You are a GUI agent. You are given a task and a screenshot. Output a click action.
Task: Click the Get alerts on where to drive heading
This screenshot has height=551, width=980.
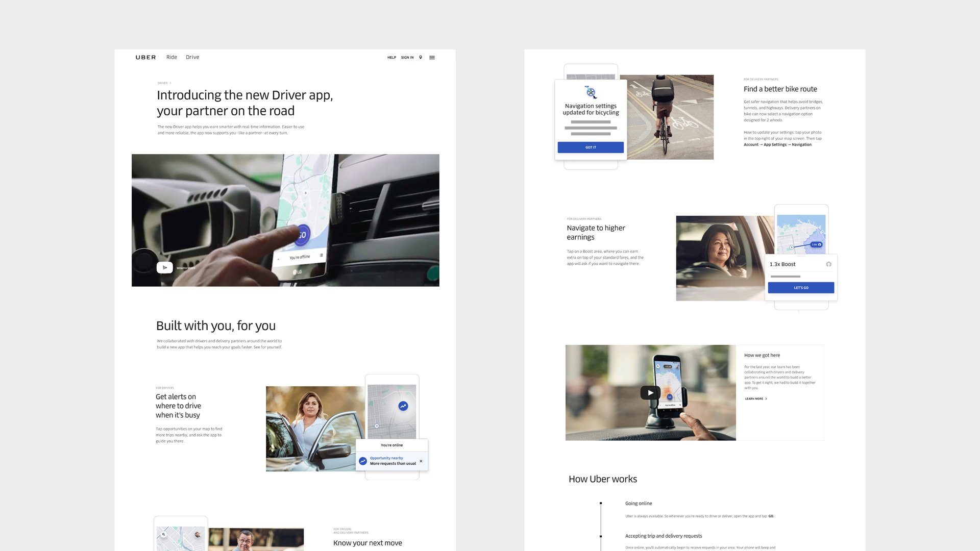178,406
